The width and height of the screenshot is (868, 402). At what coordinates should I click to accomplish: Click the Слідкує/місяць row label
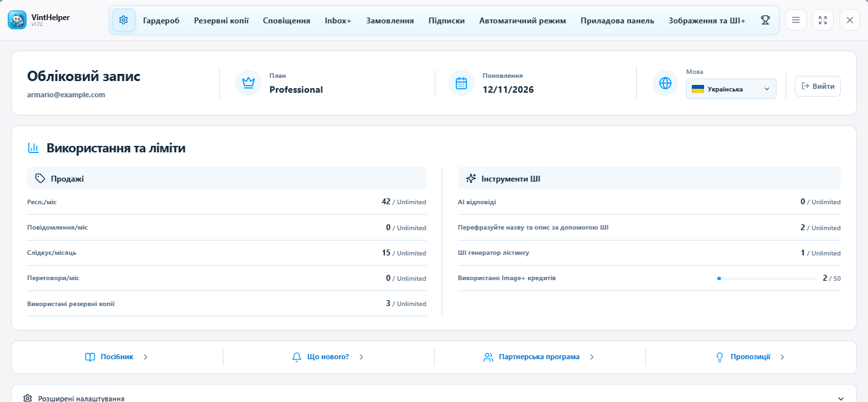[x=52, y=253]
